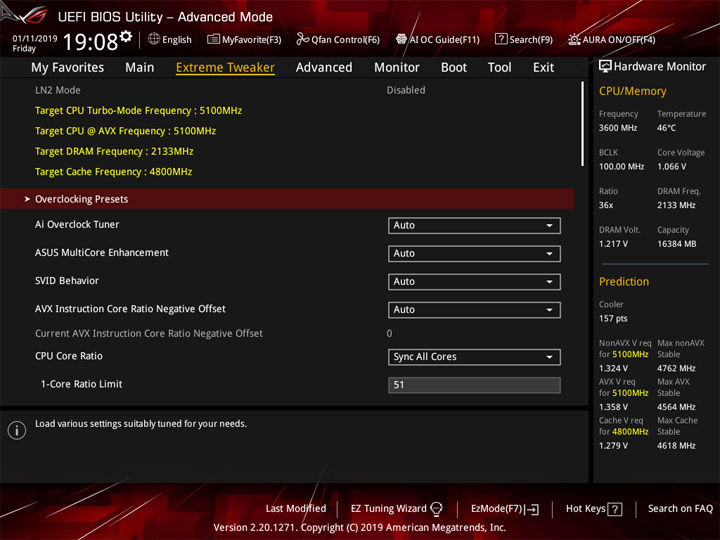
Task: Click the 01/11/2019 date
Action: click(34, 39)
